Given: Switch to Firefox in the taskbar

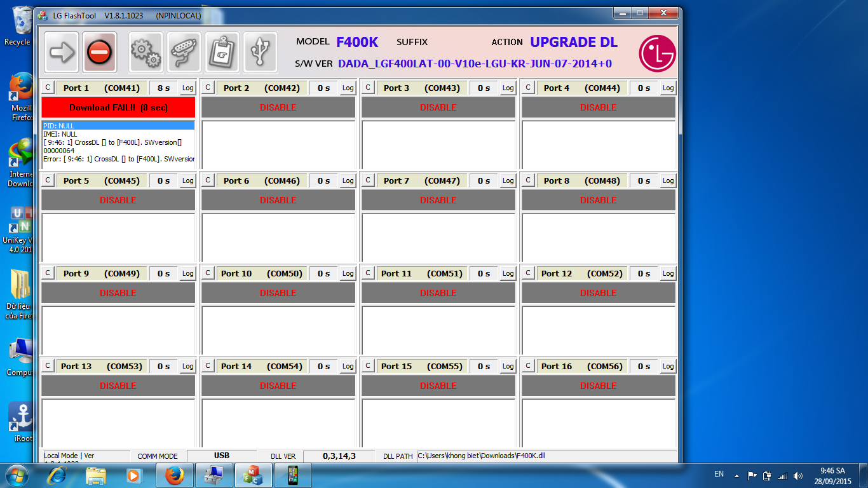Looking at the screenshot, I should pyautogui.click(x=175, y=475).
